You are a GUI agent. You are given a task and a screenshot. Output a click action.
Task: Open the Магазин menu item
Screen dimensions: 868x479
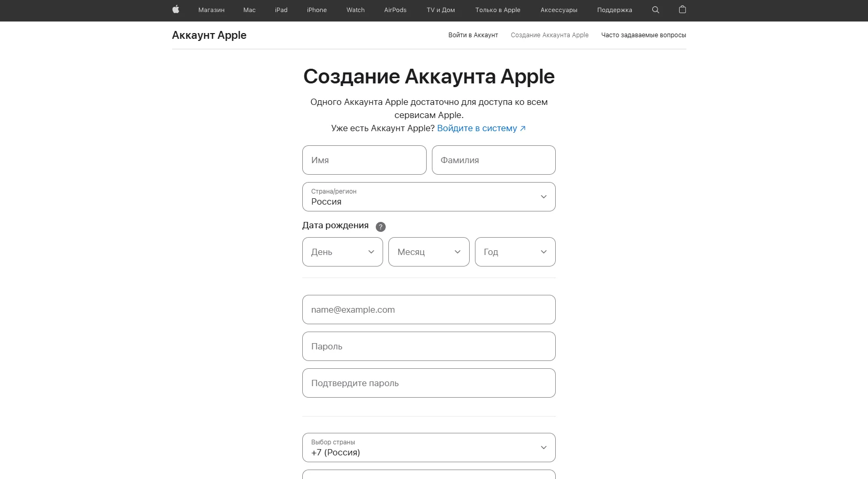click(x=211, y=10)
